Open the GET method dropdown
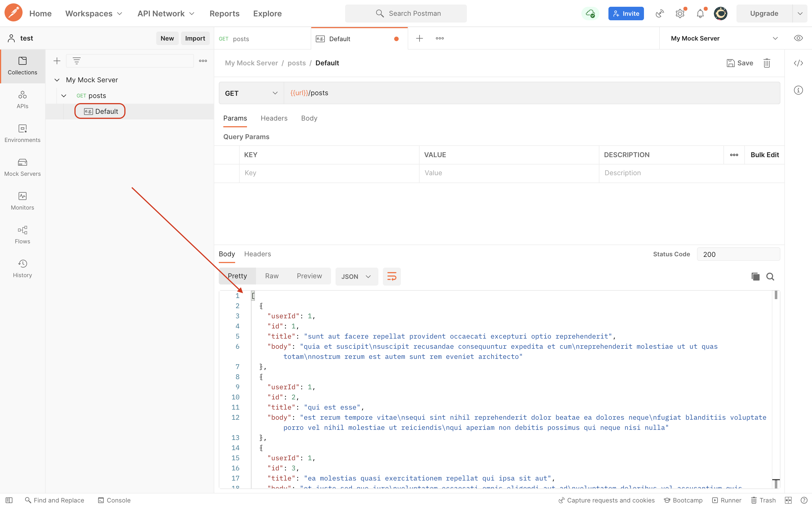The width and height of the screenshot is (812, 507). 251,93
